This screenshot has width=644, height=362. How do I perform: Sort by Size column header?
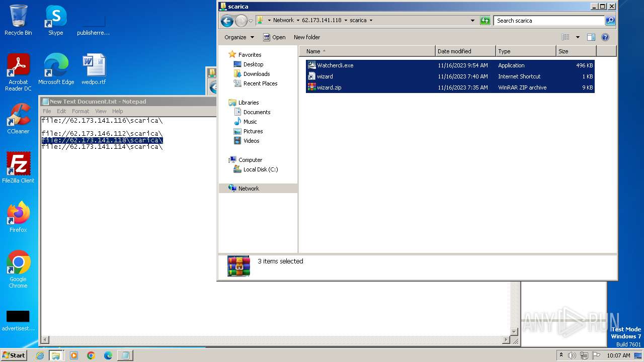576,51
